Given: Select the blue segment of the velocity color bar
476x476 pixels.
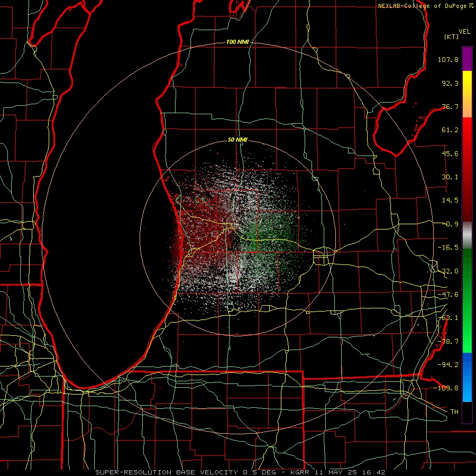Looking at the screenshot, I should 467,377.
